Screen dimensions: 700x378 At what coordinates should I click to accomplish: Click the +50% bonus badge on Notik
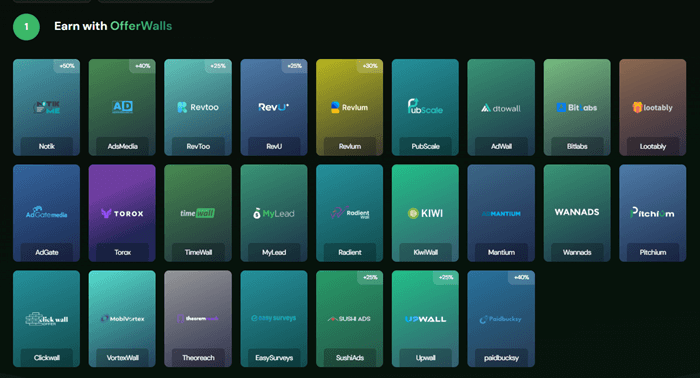67,66
